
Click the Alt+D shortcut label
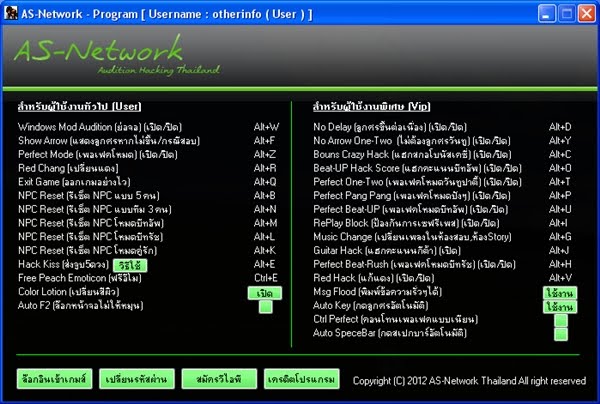point(560,127)
